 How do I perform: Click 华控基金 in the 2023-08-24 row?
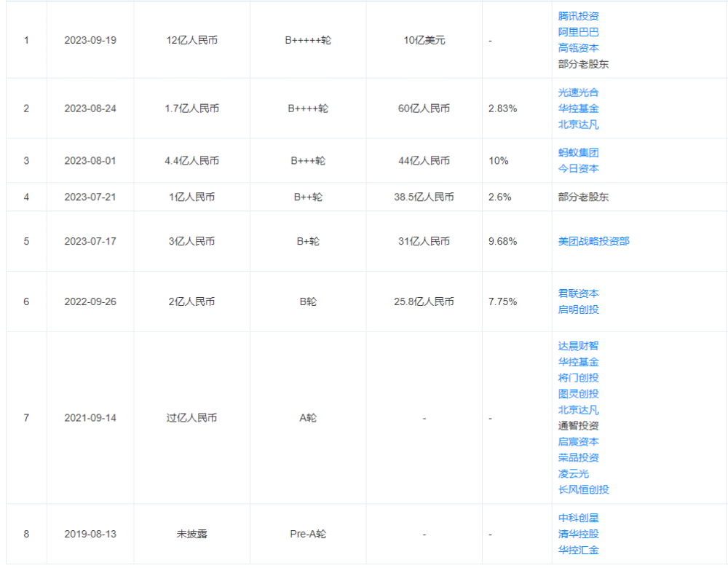[578, 109]
